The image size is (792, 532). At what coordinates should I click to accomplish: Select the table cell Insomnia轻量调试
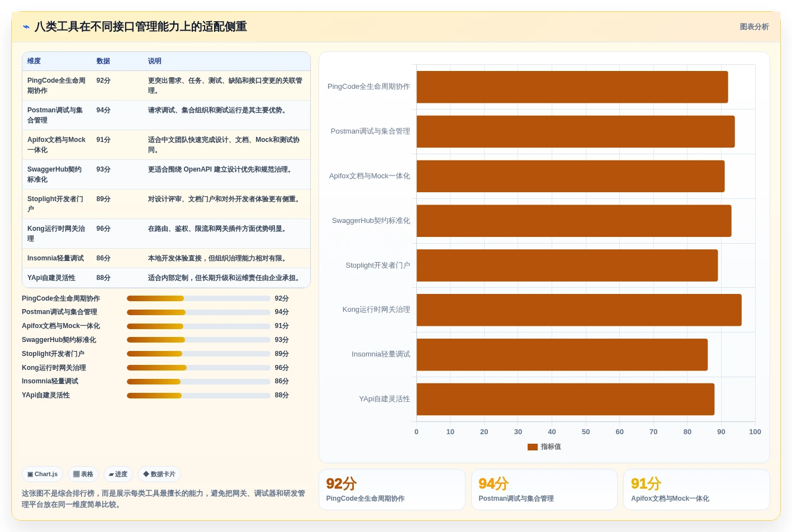[55, 258]
